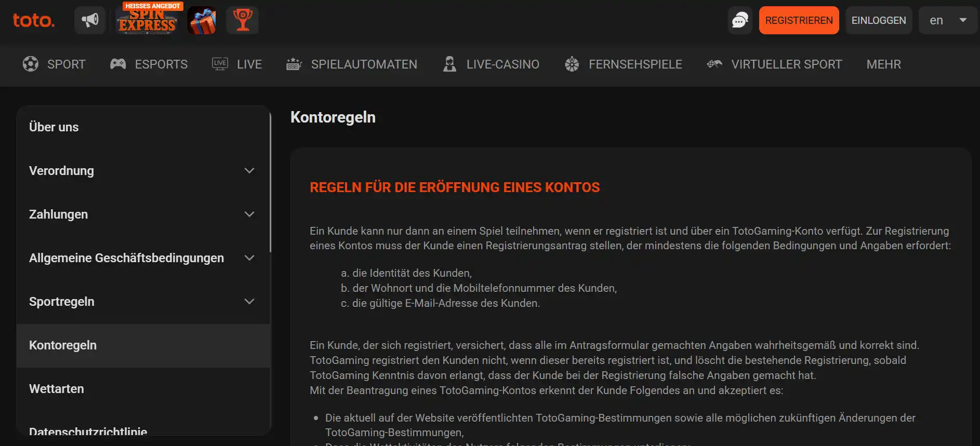Click the line 'c. die gültige E-Mail-Adresse des Kunden.'
The image size is (980, 446).
tap(440, 303)
